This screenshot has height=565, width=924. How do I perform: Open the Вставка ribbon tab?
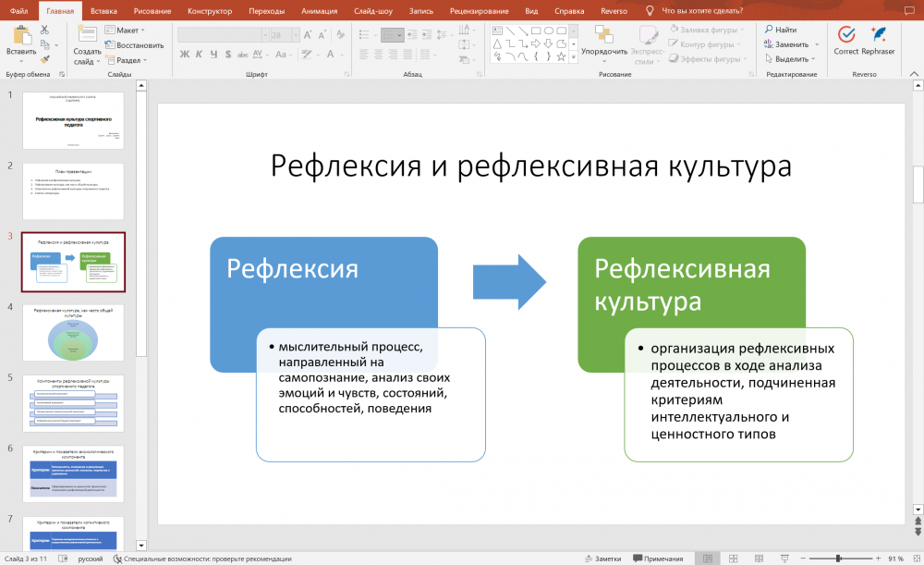click(x=104, y=10)
